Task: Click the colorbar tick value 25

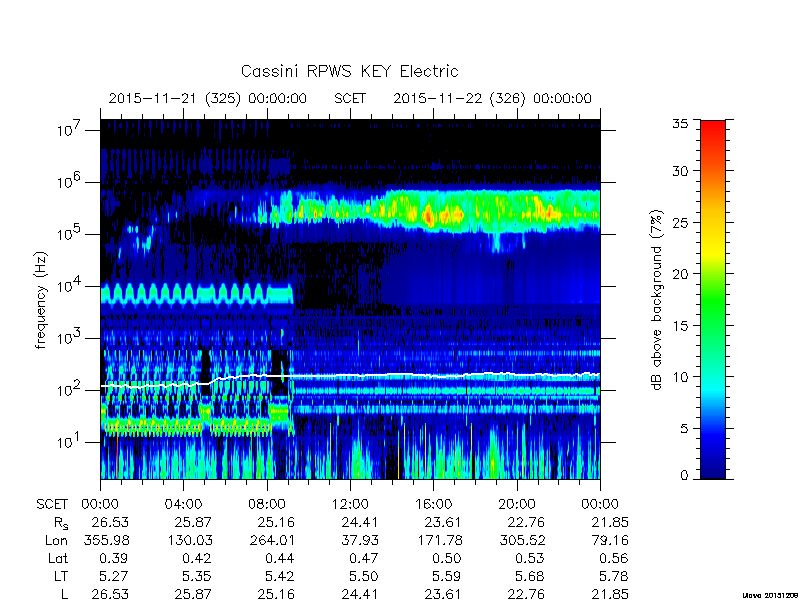Action: (x=680, y=222)
